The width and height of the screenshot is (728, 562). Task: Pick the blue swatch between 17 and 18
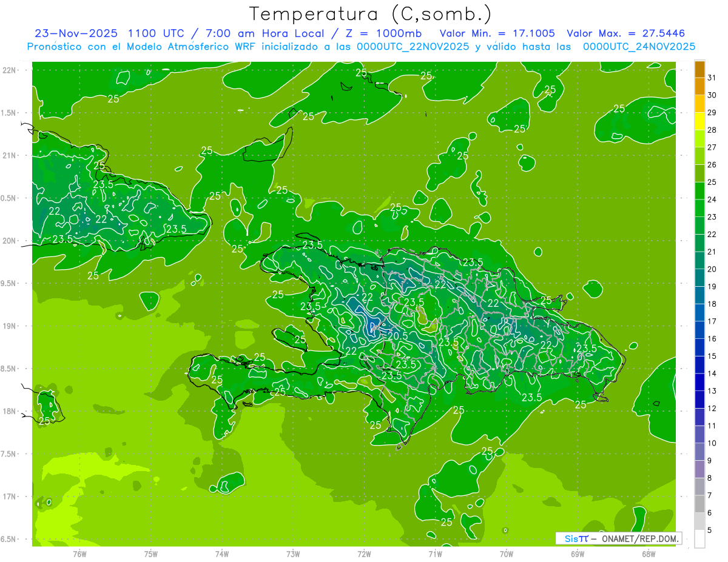[699, 312]
